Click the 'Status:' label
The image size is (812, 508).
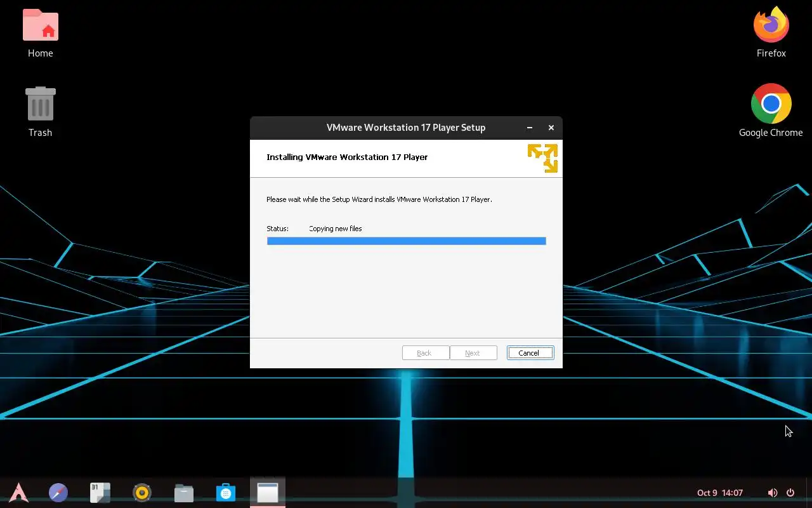(278, 229)
